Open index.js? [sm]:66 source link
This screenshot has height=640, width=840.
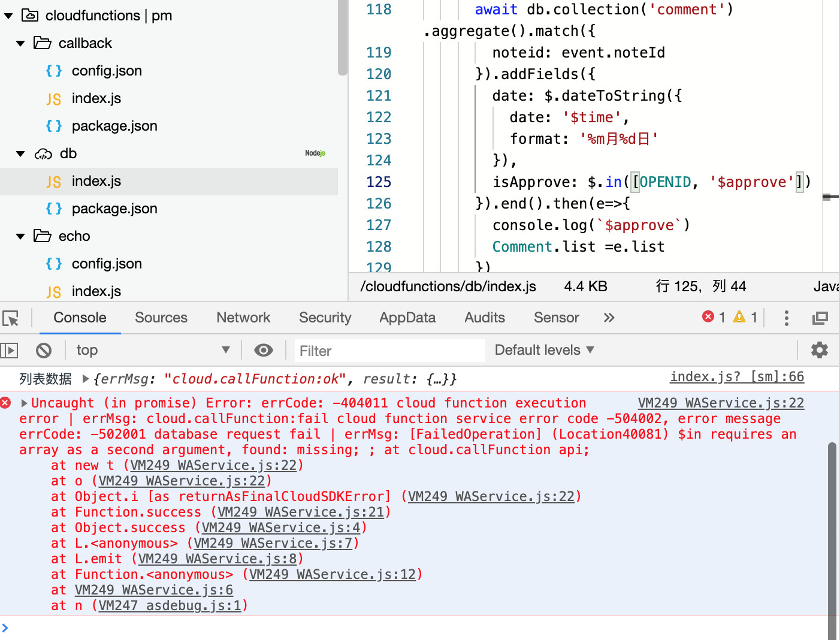736,377
